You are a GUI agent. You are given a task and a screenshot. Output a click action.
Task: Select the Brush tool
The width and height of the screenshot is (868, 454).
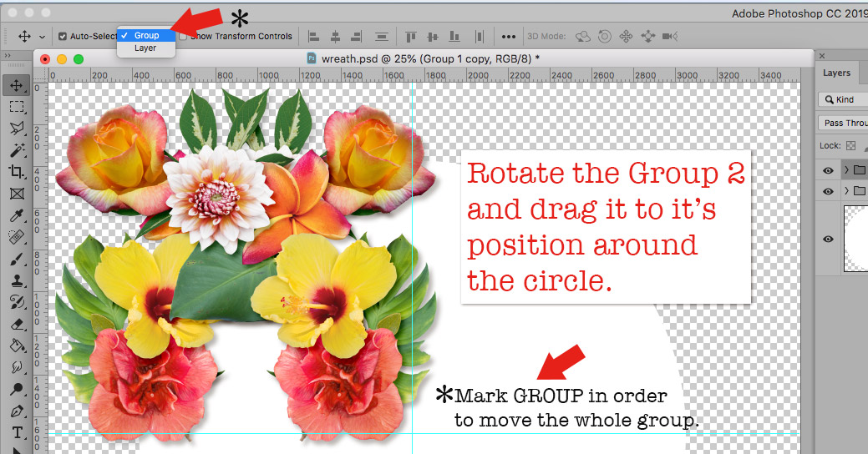tap(17, 259)
